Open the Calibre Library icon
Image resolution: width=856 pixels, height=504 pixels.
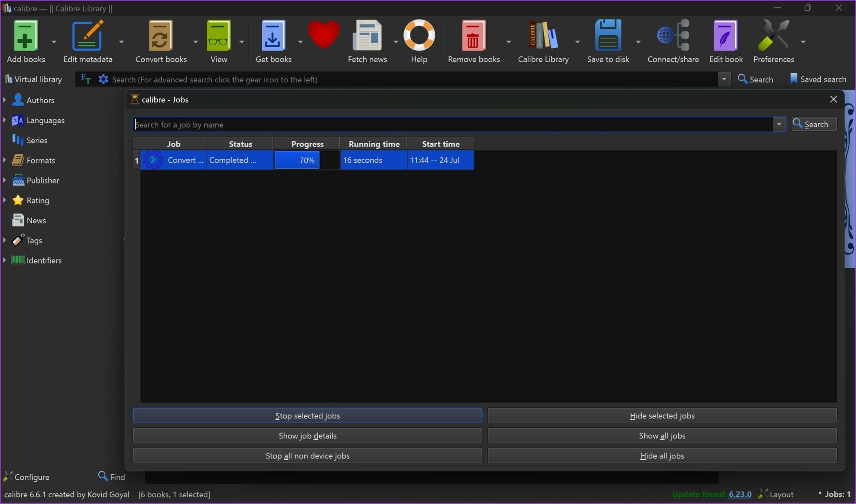(x=543, y=36)
